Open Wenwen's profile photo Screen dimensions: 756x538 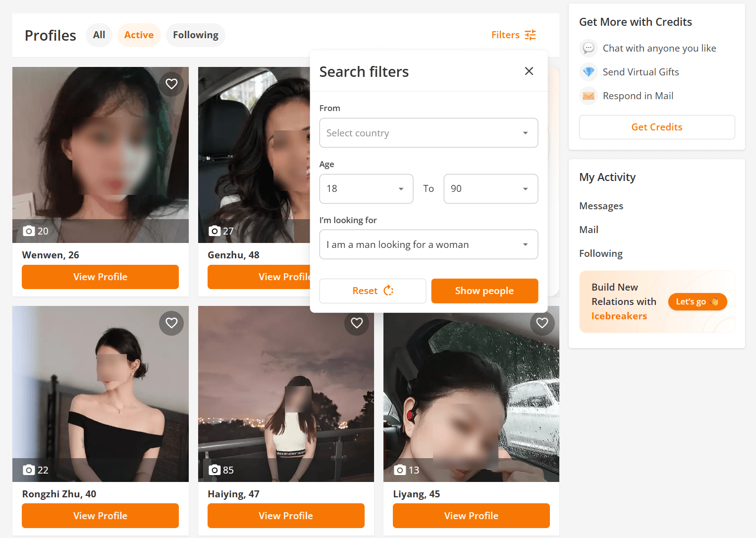coord(101,155)
